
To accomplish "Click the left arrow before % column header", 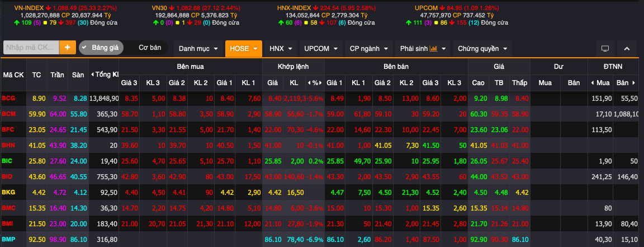I will (x=309, y=83).
